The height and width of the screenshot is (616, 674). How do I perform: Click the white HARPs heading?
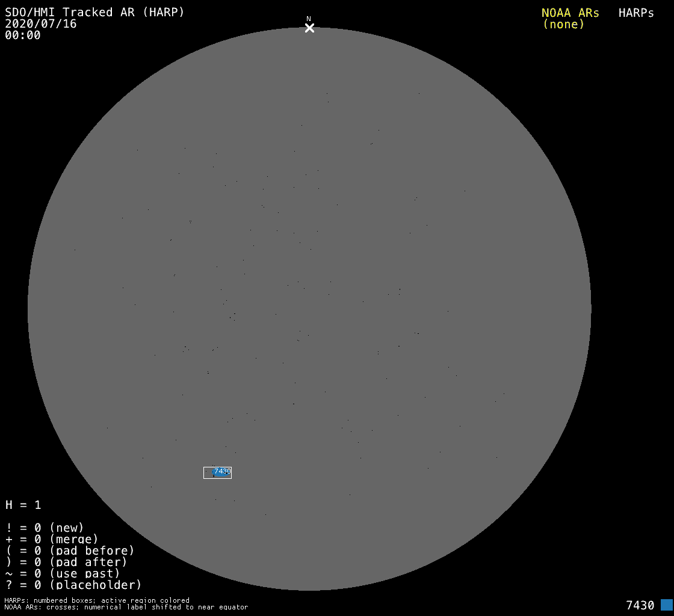pyautogui.click(x=636, y=13)
